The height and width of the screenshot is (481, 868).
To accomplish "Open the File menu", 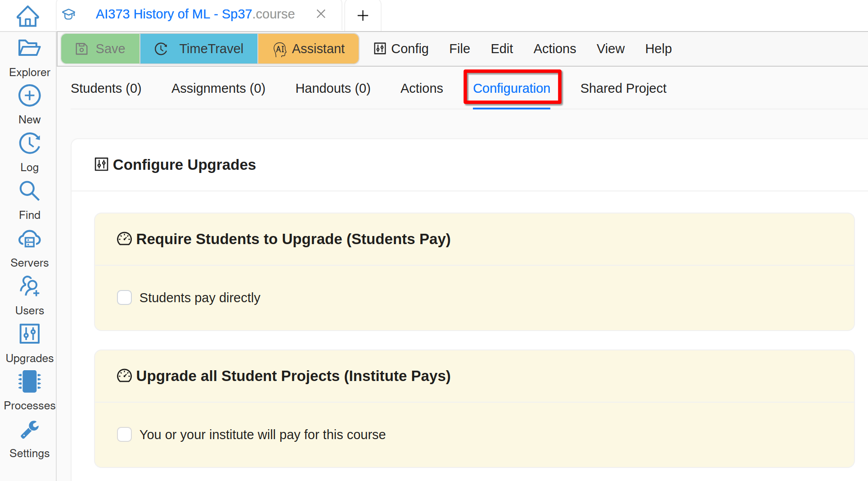I will tap(459, 49).
